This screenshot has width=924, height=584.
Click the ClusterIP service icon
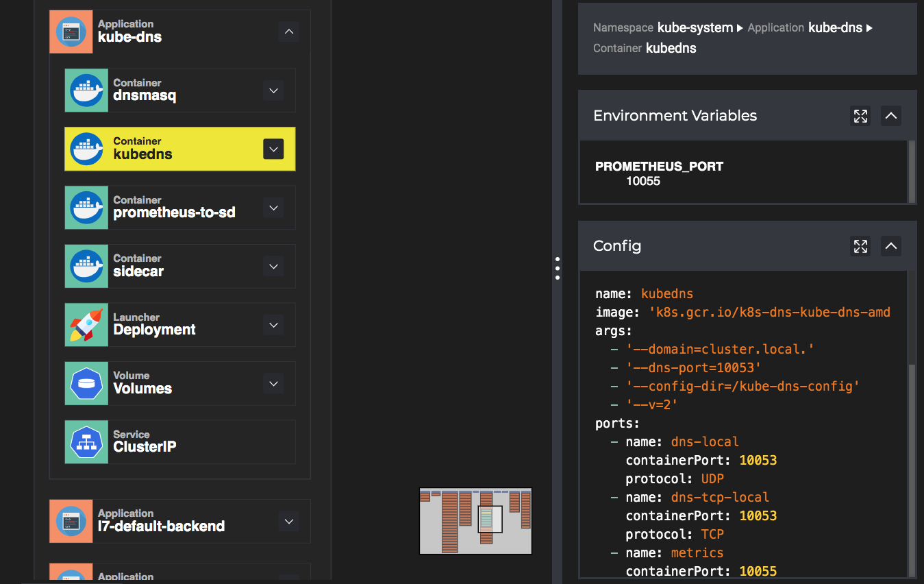[86, 442]
